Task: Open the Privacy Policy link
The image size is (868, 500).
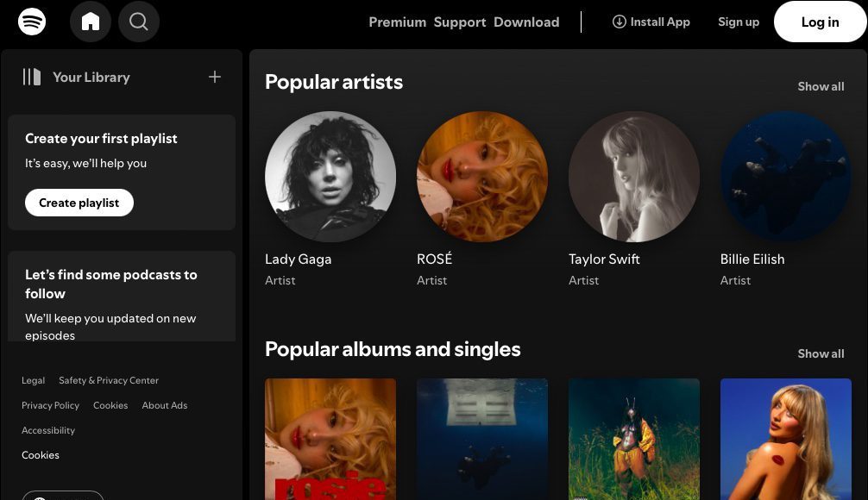Action: point(50,405)
